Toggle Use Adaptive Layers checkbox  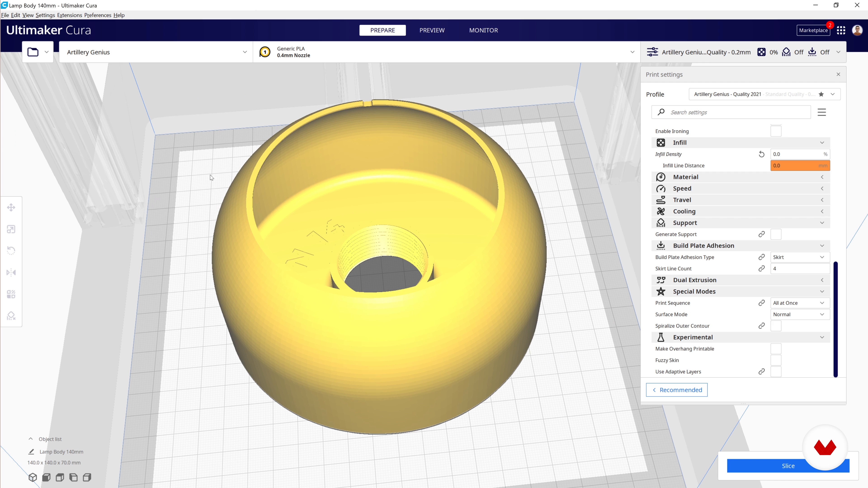[776, 372]
